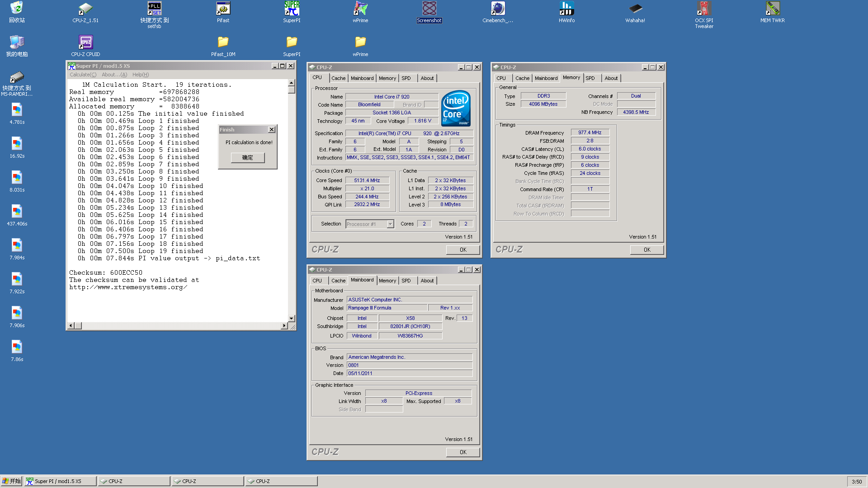Click the Rampage III Formula model field
Image resolution: width=868 pixels, height=488 pixels.
(387, 308)
